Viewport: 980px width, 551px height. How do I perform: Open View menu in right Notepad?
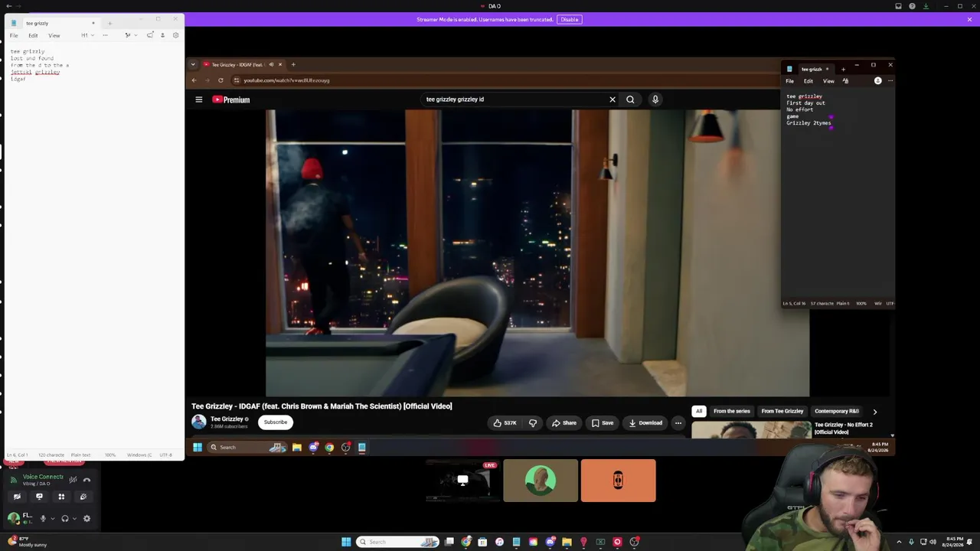point(828,81)
